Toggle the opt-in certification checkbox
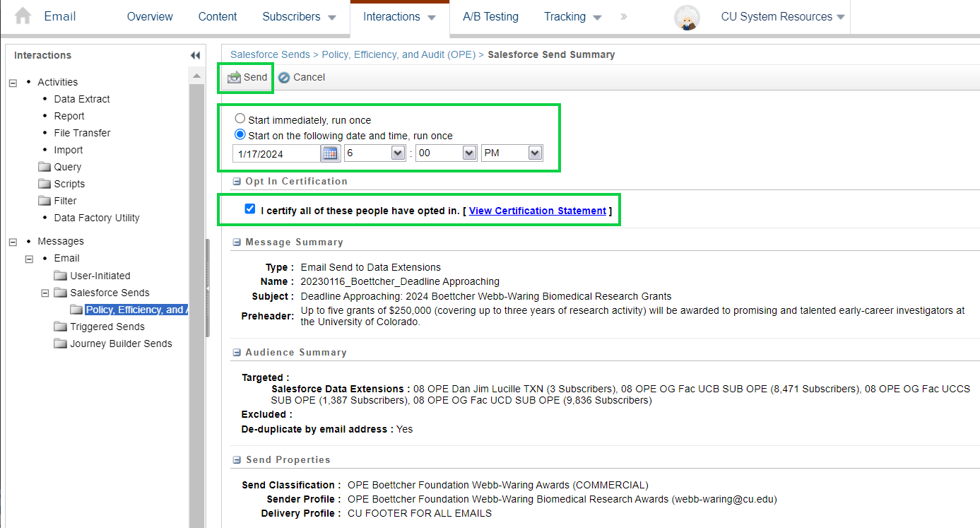Image resolution: width=980 pixels, height=528 pixels. point(249,209)
